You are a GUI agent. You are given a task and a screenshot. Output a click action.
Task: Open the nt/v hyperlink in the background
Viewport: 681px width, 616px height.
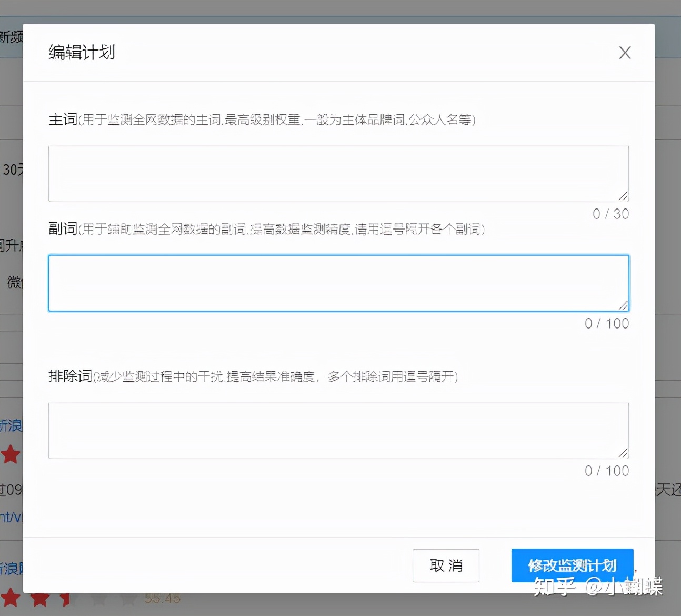[9, 518]
